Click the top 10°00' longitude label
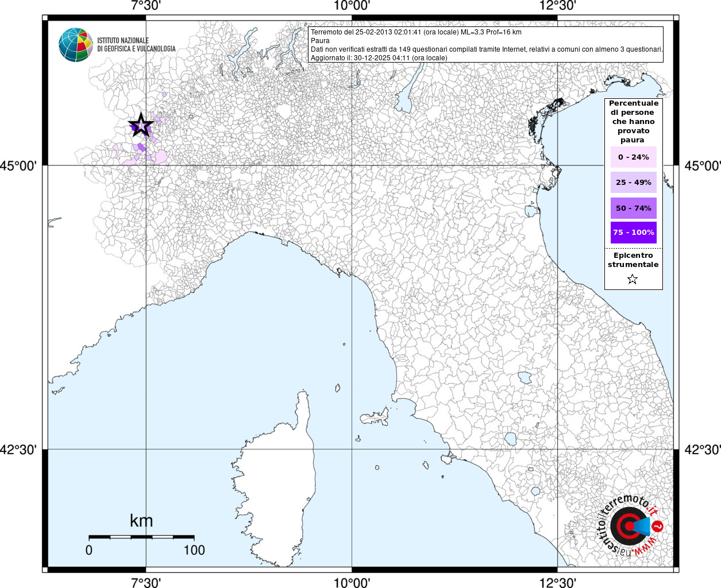Viewport: 721px width, 588px height. tap(352, 6)
